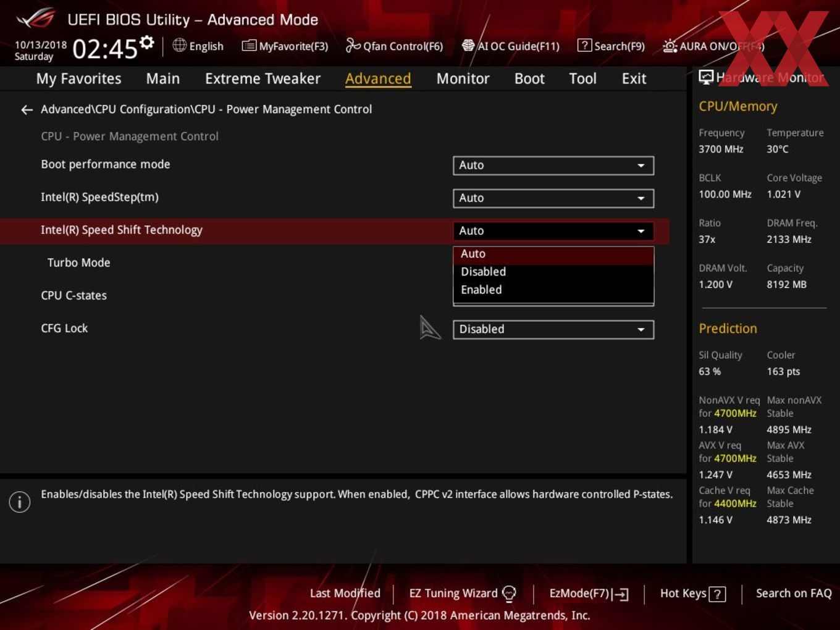The height and width of the screenshot is (630, 840).
Task: Choose Auto in the Speed Shift list
Action: click(553, 254)
